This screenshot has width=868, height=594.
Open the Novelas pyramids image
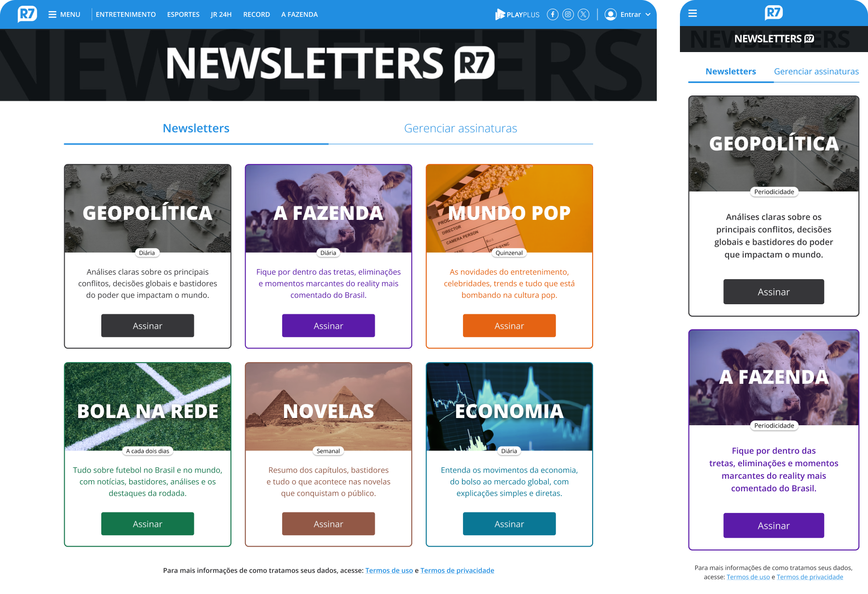328,407
